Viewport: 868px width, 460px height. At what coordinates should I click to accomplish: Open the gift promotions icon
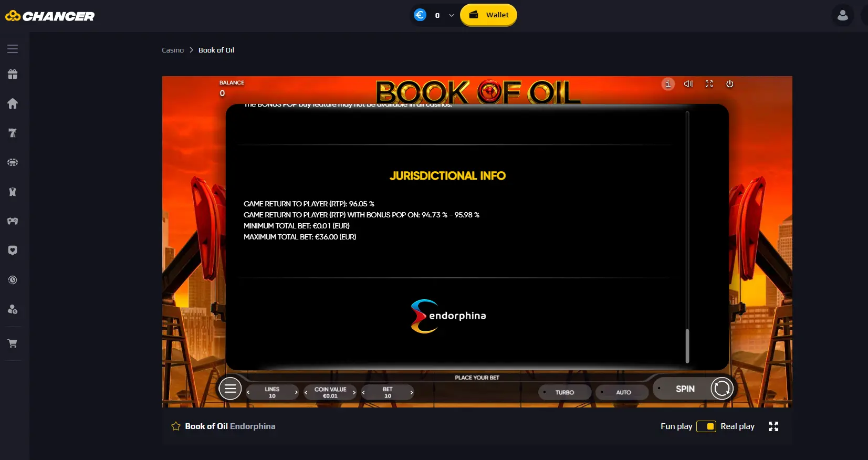13,74
